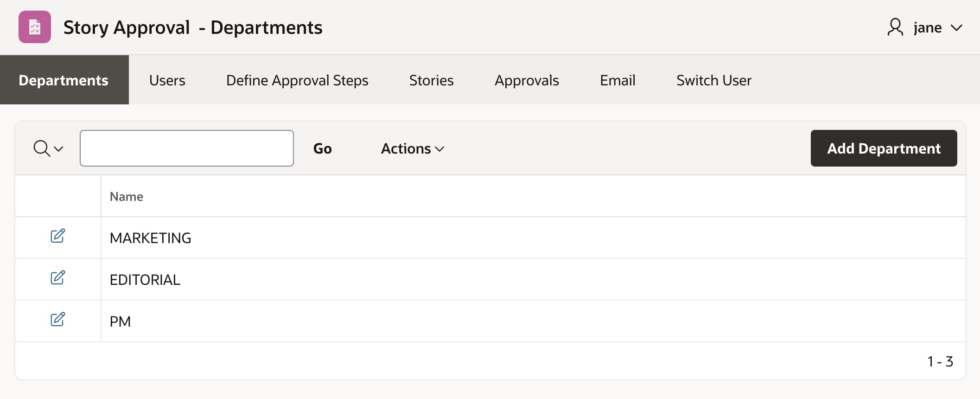Edit the EDITORIAL department row
This screenshot has height=399, width=980.
tap(57, 278)
